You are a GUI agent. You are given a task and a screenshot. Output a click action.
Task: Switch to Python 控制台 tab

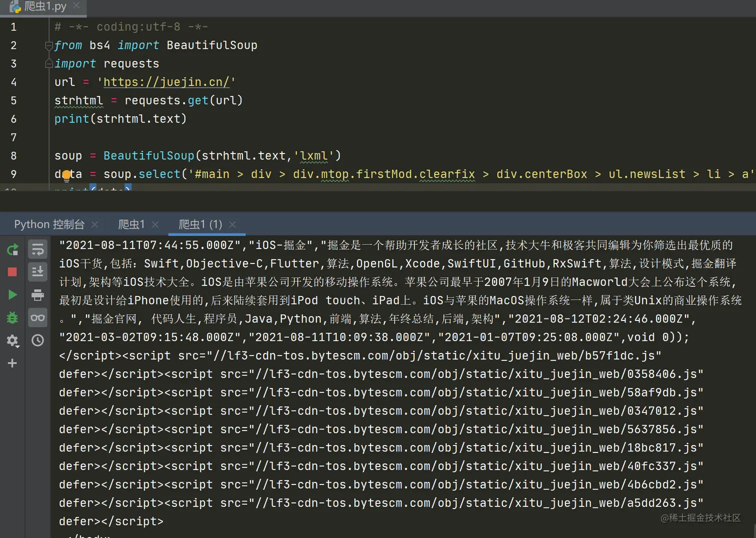tap(49, 224)
